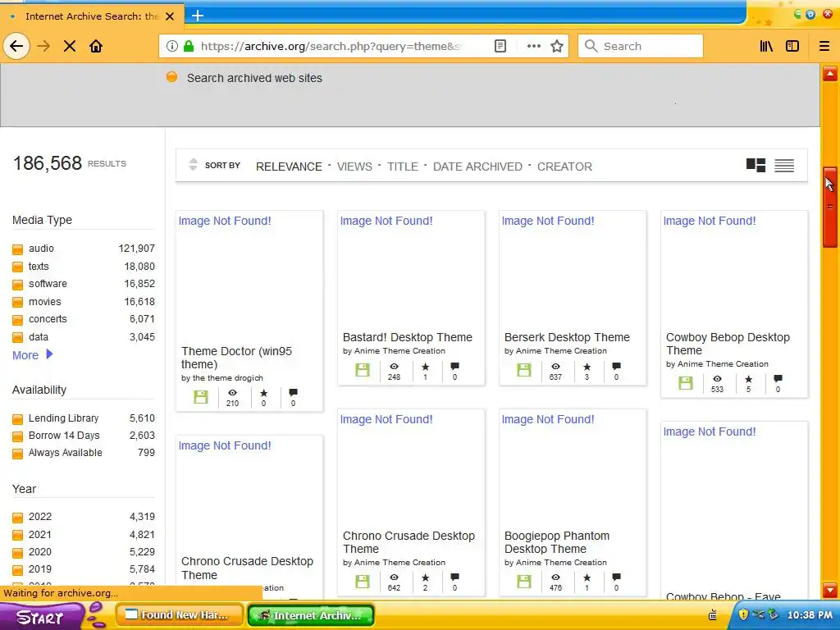Open Boogiepop Phantom Desktop Theme title link

(557, 542)
